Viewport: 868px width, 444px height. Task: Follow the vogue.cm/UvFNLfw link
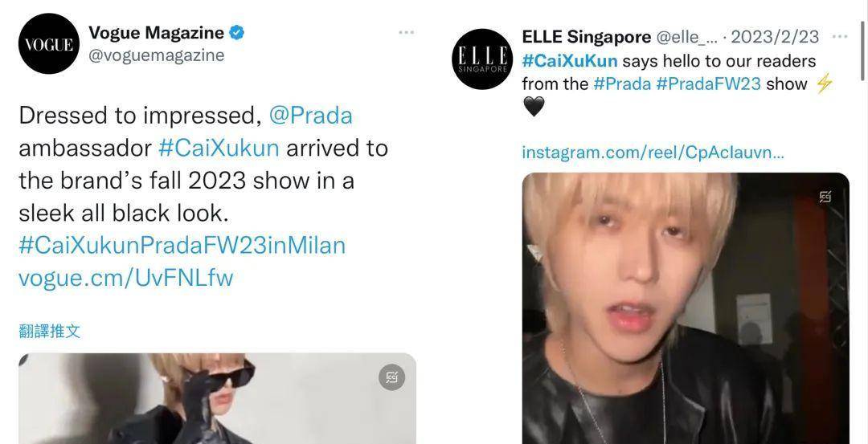click(125, 278)
